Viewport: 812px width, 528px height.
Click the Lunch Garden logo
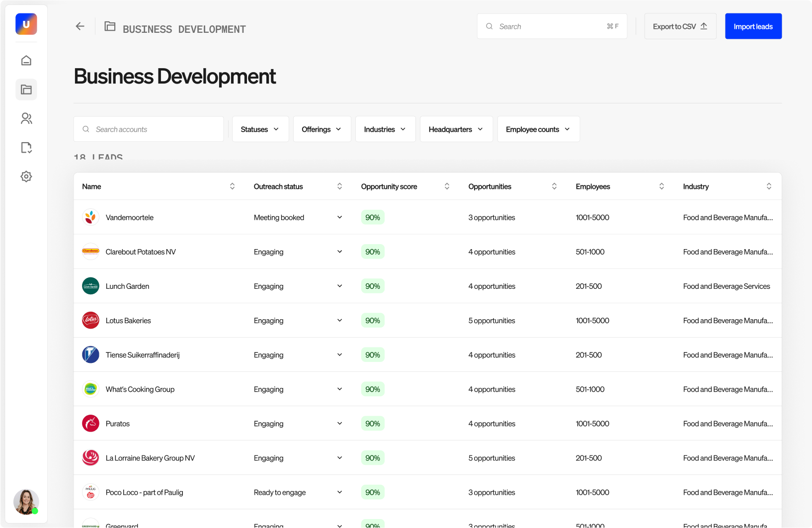90,286
